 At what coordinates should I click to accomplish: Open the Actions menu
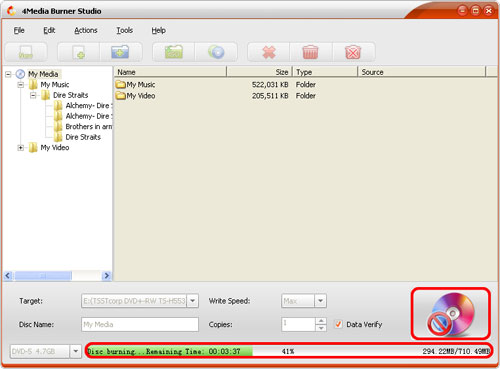click(x=86, y=30)
